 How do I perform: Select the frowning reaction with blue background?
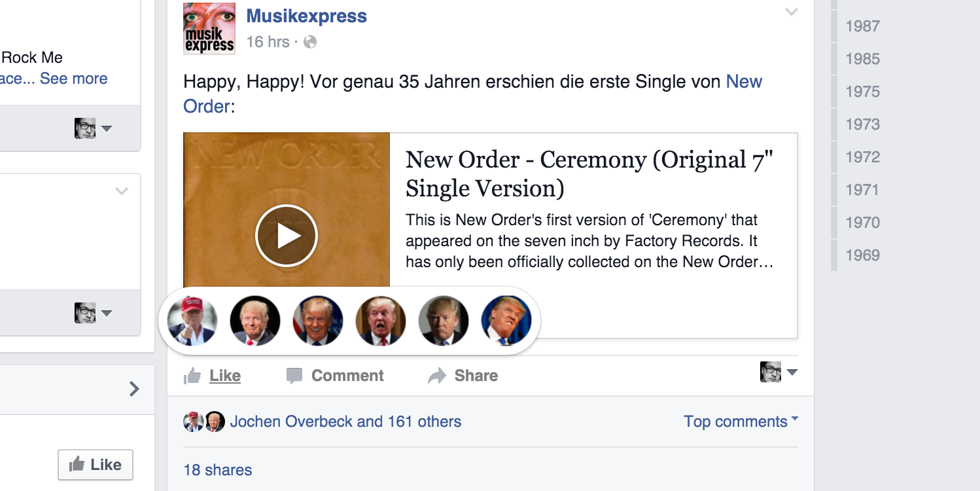tap(506, 321)
